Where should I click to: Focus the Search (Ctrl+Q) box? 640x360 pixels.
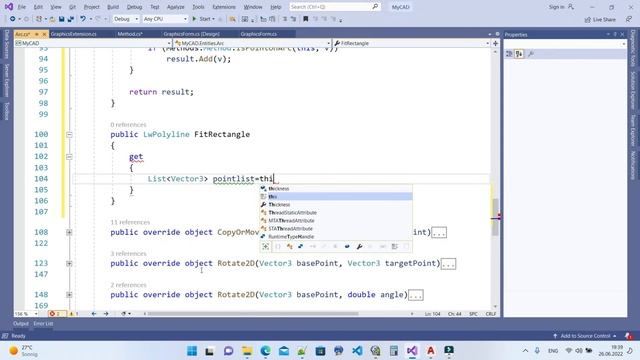pyautogui.click(x=334, y=7)
